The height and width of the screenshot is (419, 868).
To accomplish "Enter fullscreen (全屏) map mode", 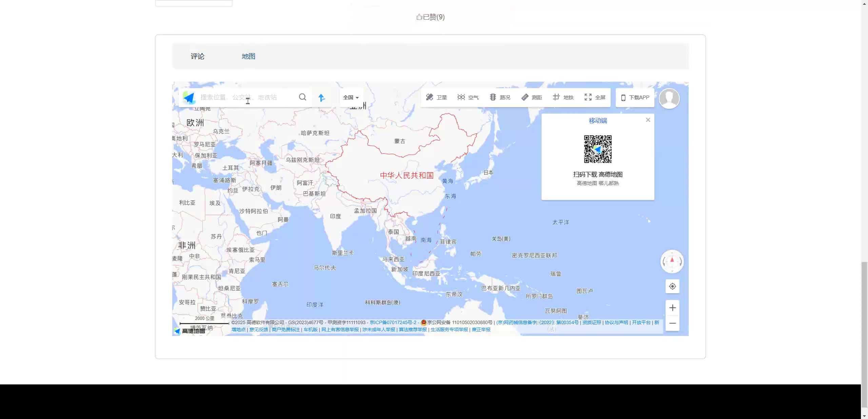I will point(595,98).
